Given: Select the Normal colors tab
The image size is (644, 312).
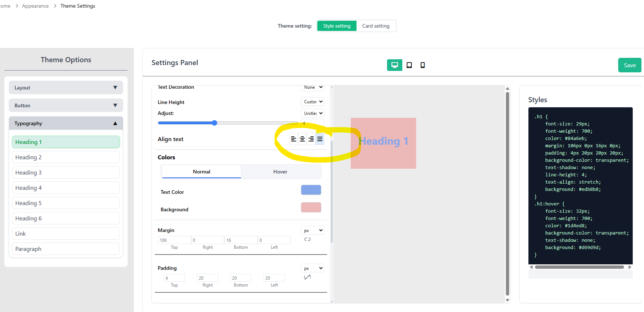Looking at the screenshot, I should pos(202,172).
